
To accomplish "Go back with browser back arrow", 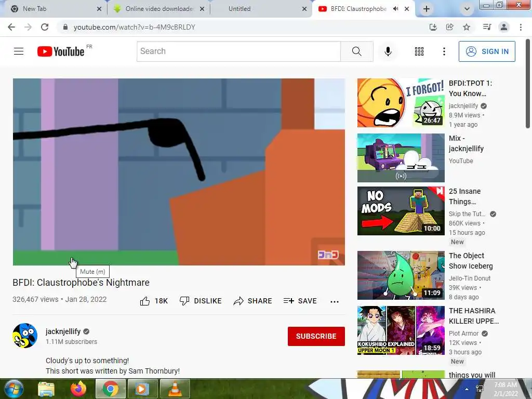I will coord(11,27).
